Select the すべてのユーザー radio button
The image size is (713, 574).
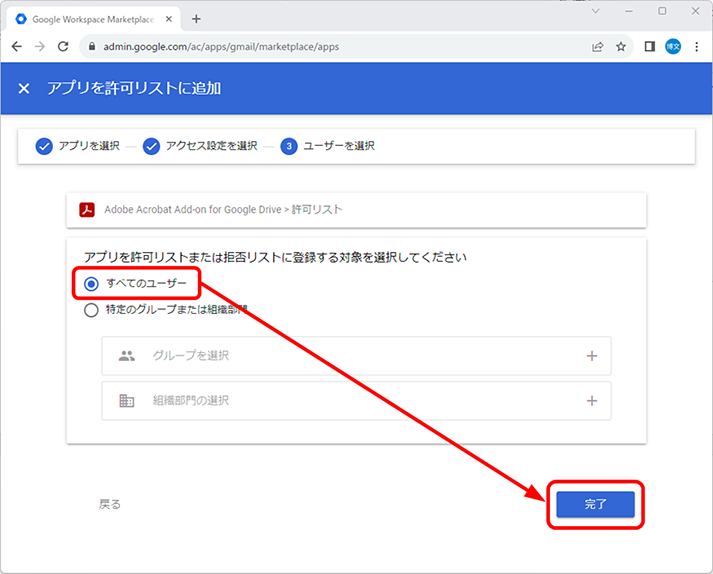pyautogui.click(x=91, y=284)
